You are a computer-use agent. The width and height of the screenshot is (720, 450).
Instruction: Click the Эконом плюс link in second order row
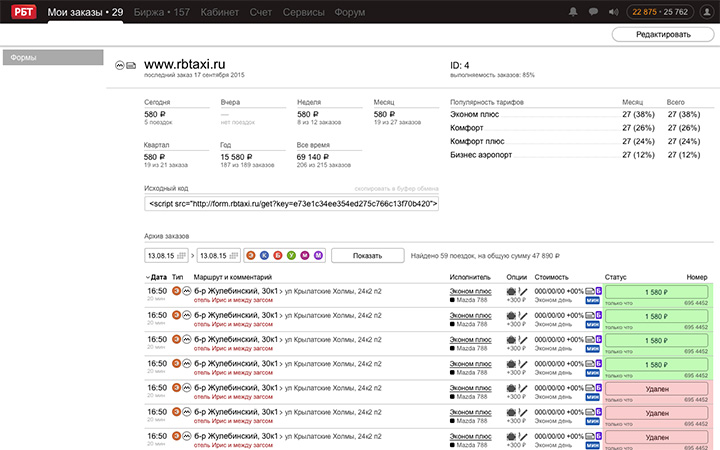pos(470,315)
